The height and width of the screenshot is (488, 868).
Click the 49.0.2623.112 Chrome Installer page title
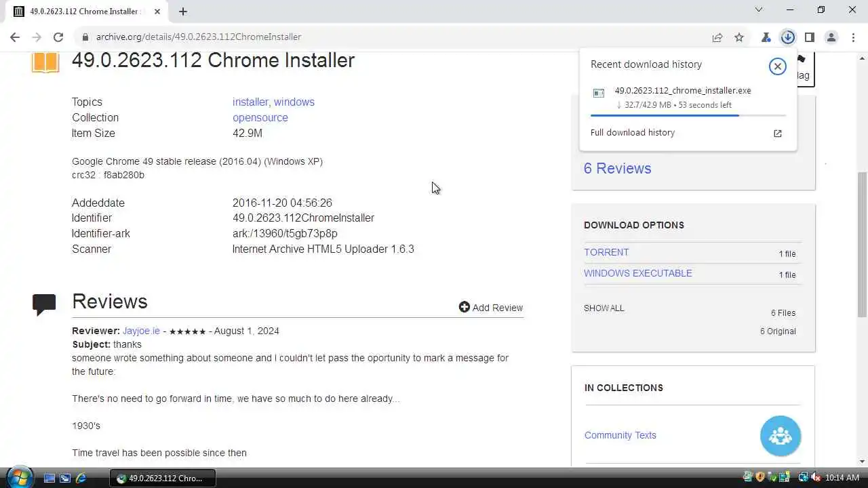tap(213, 60)
